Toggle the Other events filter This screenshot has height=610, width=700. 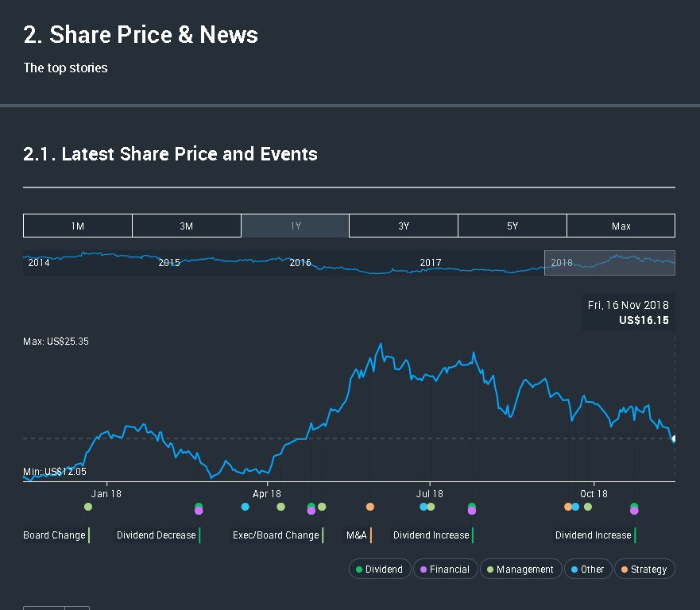[587, 569]
